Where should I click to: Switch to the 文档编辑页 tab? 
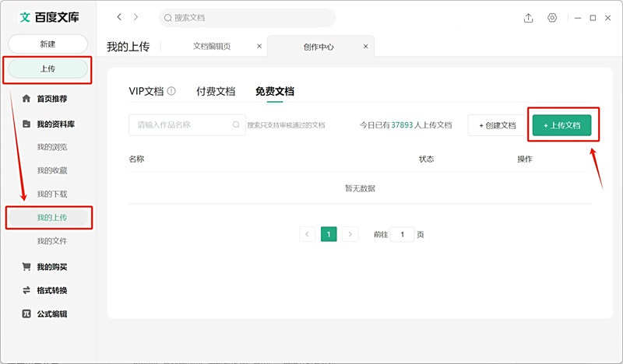click(212, 46)
